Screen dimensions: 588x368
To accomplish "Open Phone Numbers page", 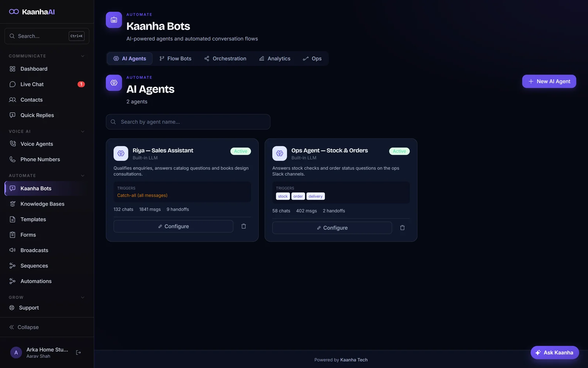I will coord(47,159).
